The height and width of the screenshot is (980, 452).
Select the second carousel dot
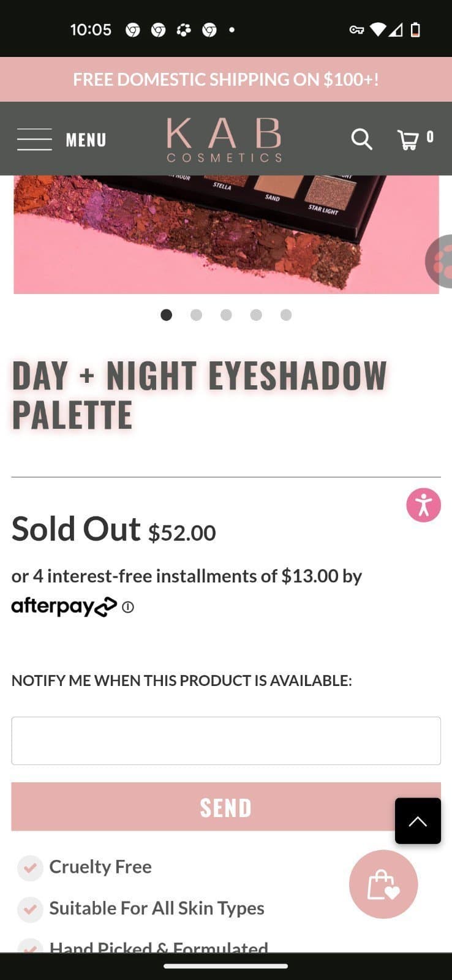point(196,315)
